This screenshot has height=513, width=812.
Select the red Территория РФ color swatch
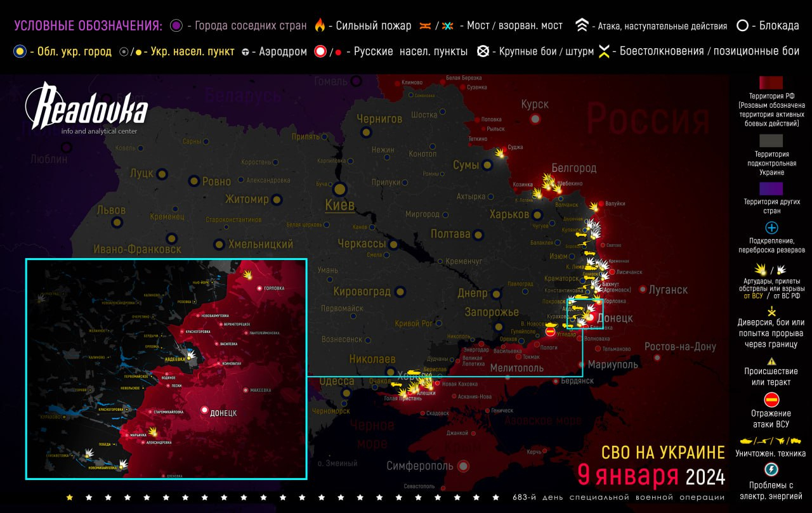click(x=771, y=83)
